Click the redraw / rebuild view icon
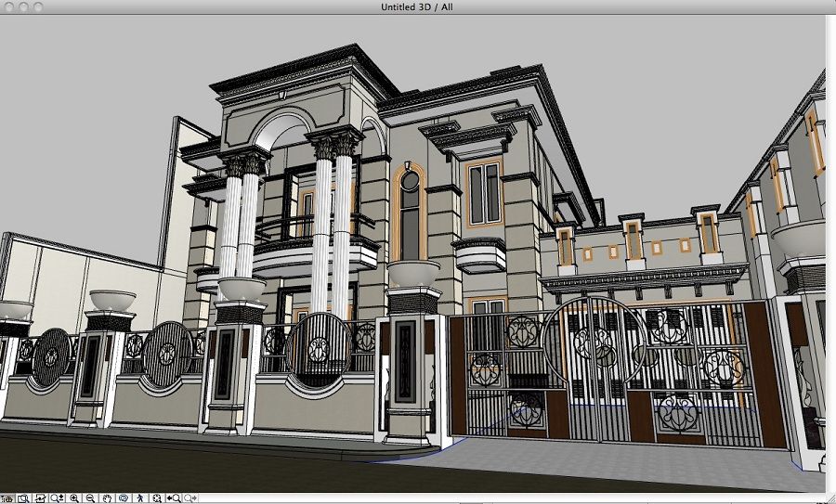The width and height of the screenshot is (836, 504). (40, 498)
